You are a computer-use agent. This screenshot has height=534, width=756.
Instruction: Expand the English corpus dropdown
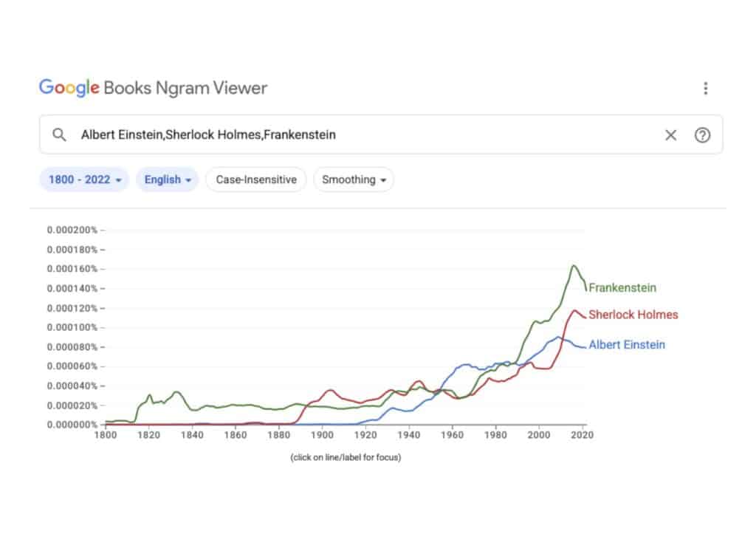pos(167,179)
